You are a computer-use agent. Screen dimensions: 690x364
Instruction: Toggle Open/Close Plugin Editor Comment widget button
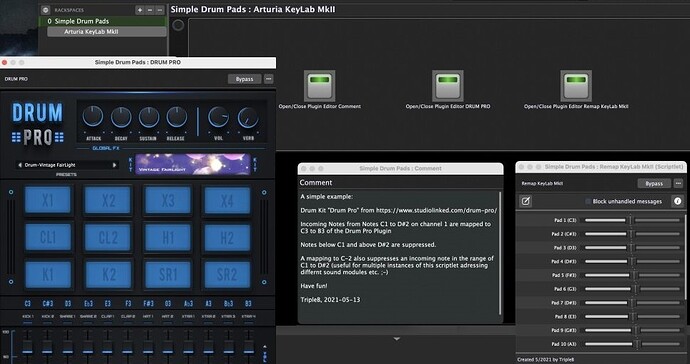point(319,86)
